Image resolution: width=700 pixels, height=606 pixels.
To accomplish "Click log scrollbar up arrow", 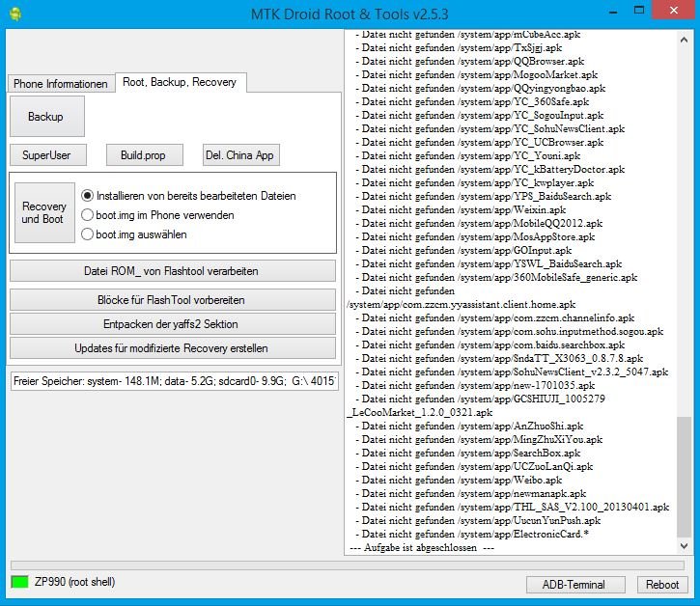I will 684,40.
